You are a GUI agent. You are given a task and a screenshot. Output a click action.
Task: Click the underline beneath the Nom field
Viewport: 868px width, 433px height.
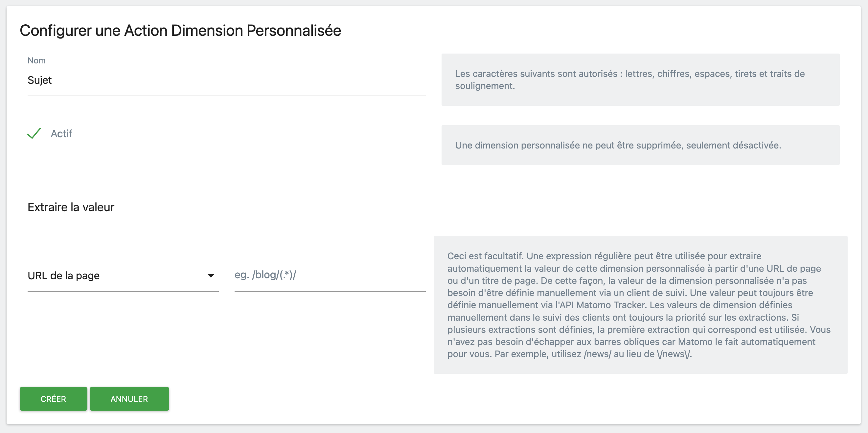[226, 96]
